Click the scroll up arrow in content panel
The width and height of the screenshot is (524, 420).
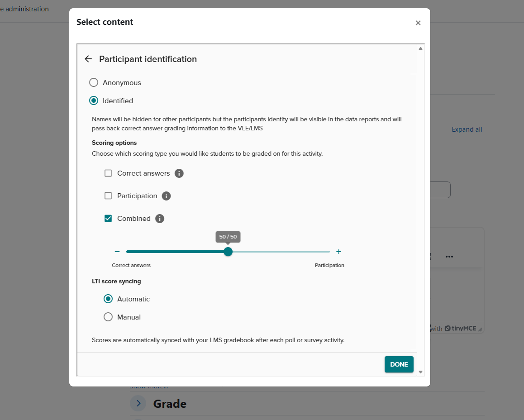click(x=420, y=48)
